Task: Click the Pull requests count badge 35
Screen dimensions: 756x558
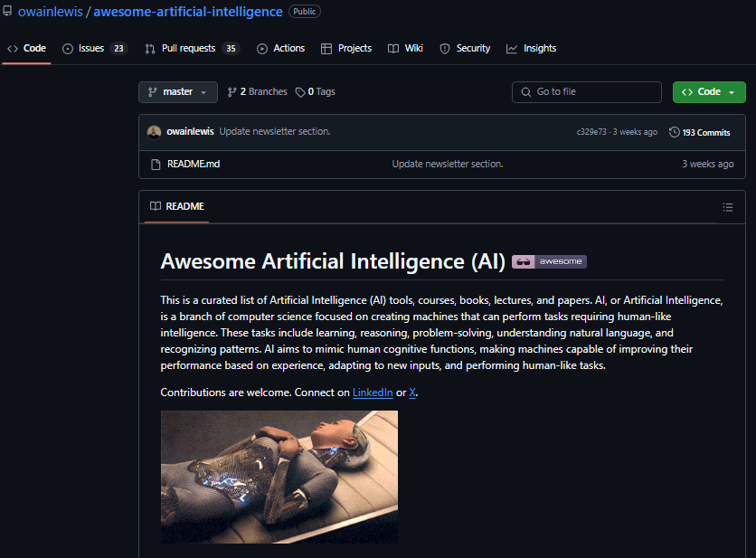Action: [231, 48]
